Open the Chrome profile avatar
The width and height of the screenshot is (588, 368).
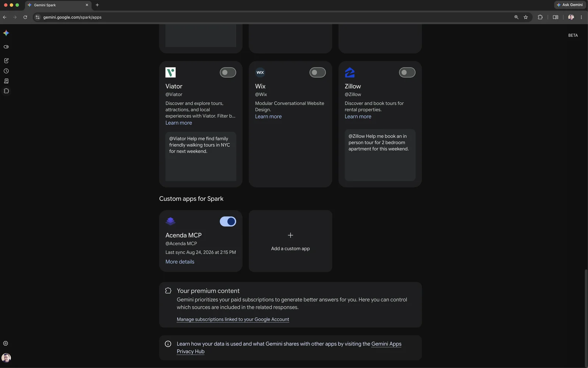pyautogui.click(x=571, y=17)
